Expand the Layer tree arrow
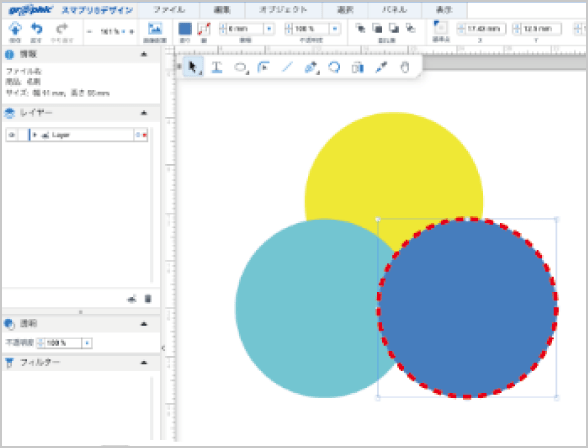This screenshot has height=448, width=588. pyautogui.click(x=35, y=135)
